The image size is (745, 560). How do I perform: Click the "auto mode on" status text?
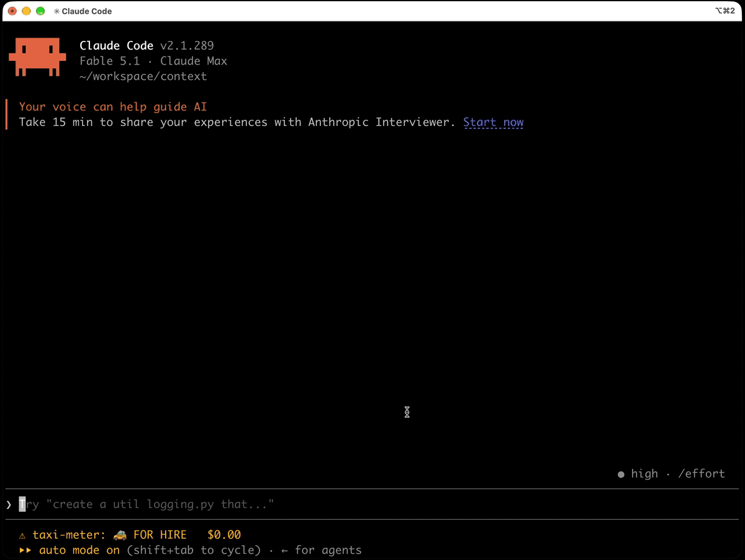click(79, 550)
